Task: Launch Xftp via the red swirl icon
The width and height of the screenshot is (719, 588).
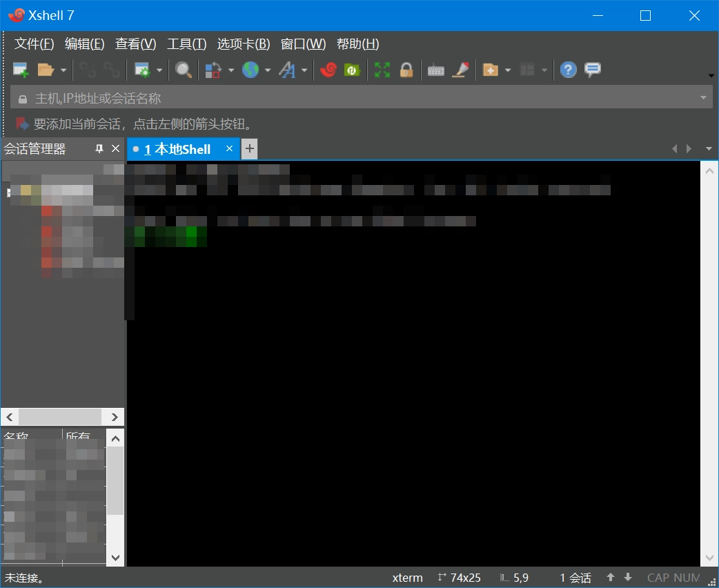Action: pyautogui.click(x=328, y=70)
